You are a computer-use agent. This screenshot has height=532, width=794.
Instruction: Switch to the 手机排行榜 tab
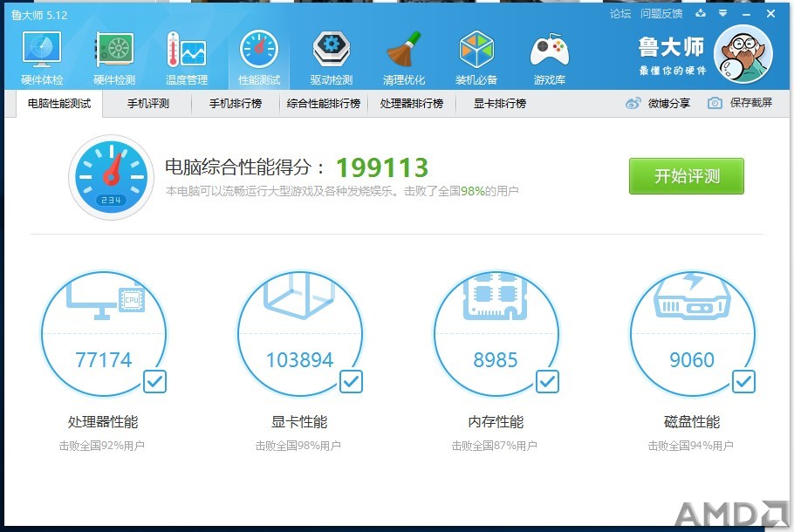coord(236,104)
